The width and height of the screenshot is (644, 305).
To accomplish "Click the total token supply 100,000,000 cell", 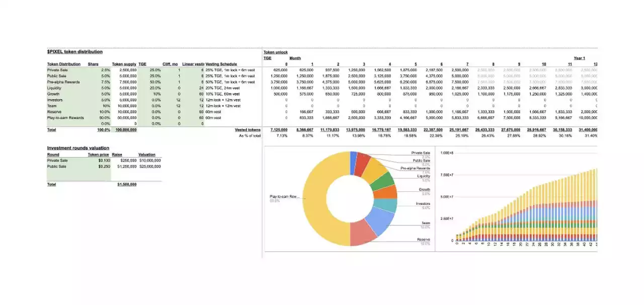I will click(x=125, y=130).
